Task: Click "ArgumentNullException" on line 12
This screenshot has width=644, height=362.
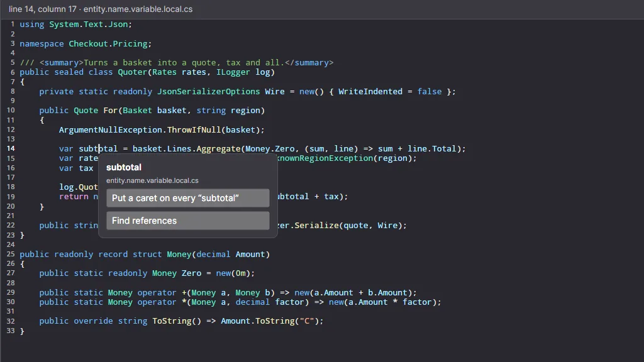Action: [111, 129]
